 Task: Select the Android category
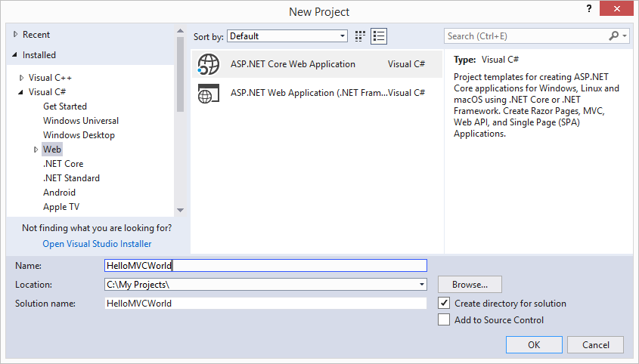59,192
